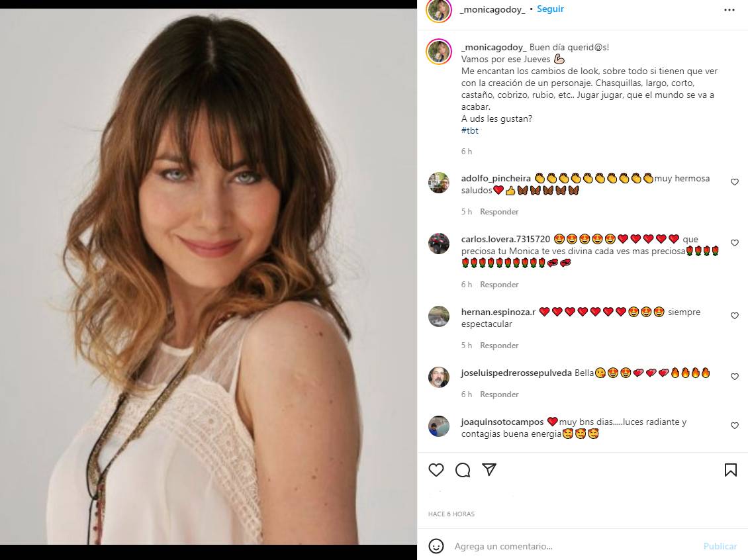Open carlos.lovera.7315720 profile avatar
The height and width of the screenshot is (560, 748).
439,244
